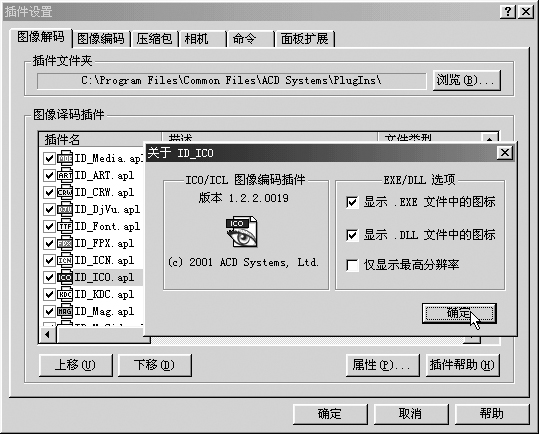Uncheck the ID_FPX.apl plugin checkbox
Viewport: 539px width, 434px height.
49,243
